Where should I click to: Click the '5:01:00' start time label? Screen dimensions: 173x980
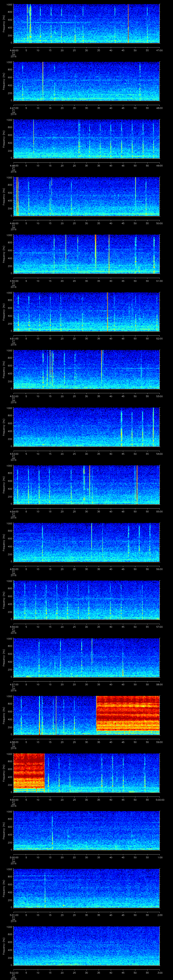(14, 915)
